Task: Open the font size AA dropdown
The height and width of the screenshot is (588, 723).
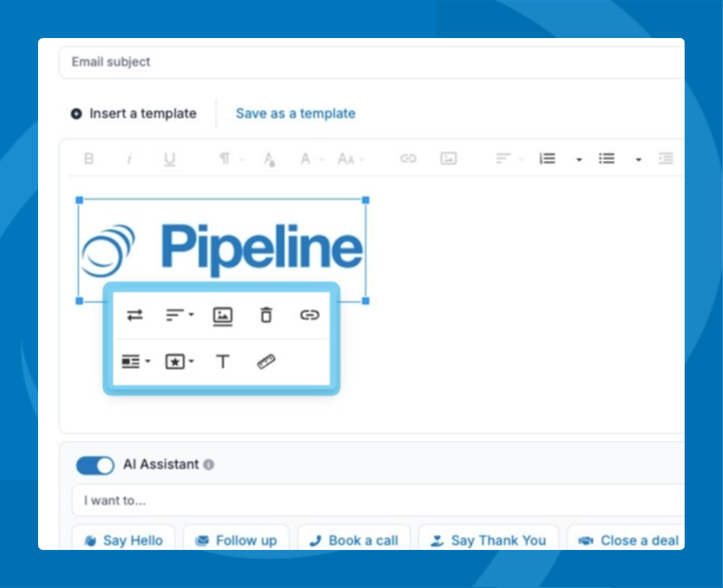Action: 350,159
